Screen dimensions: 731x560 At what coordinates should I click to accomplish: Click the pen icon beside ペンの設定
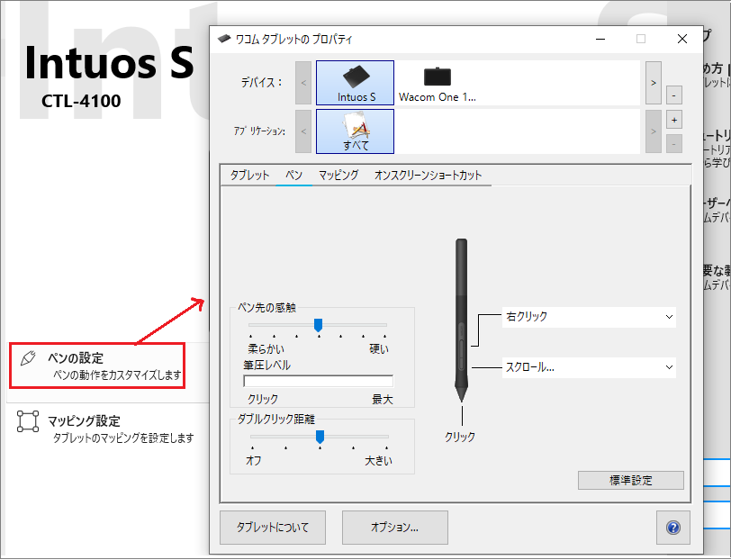[x=28, y=358]
